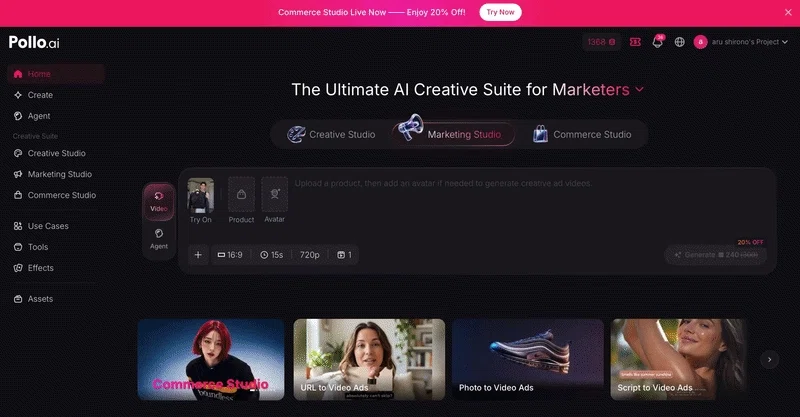This screenshot has height=417, width=800.
Task: Open the notifications bell
Action: click(x=658, y=42)
